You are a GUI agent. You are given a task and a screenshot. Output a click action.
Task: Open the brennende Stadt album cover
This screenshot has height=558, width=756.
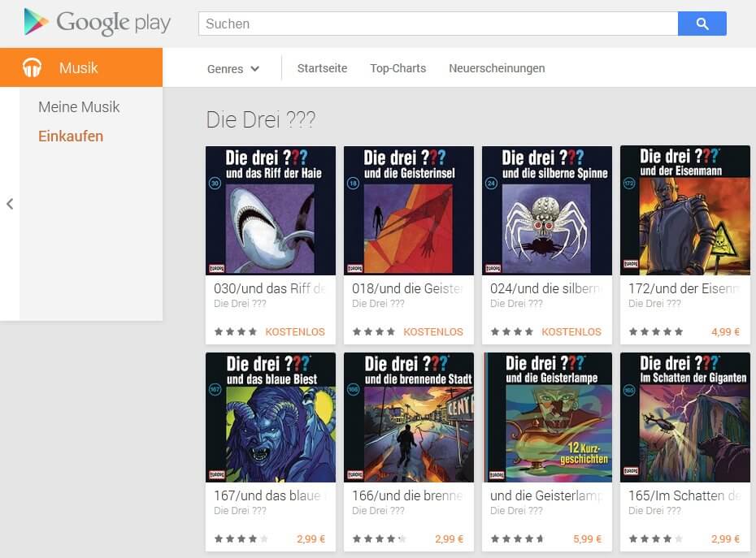pyautogui.click(x=409, y=417)
